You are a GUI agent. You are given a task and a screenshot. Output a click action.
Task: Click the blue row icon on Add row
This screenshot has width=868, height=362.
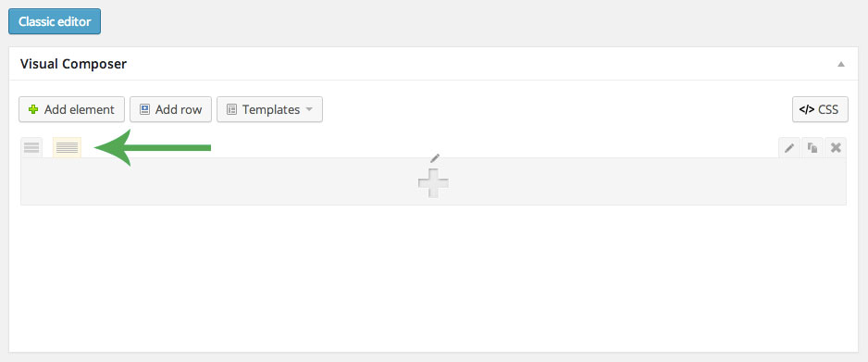pyautogui.click(x=144, y=109)
